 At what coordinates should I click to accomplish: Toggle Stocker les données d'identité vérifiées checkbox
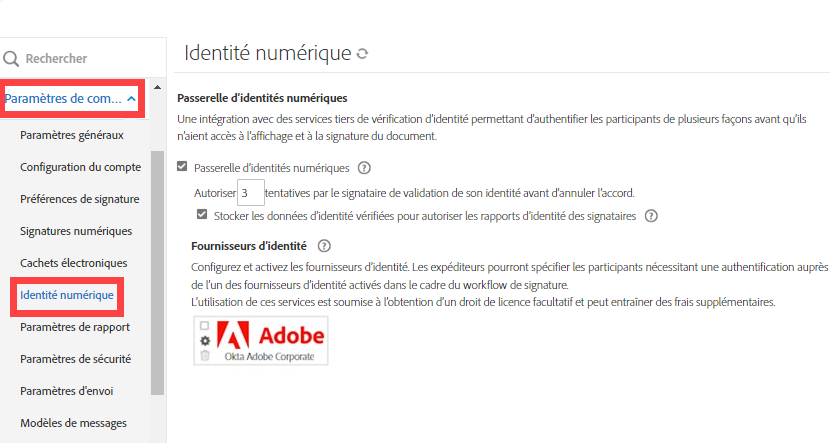click(x=202, y=215)
